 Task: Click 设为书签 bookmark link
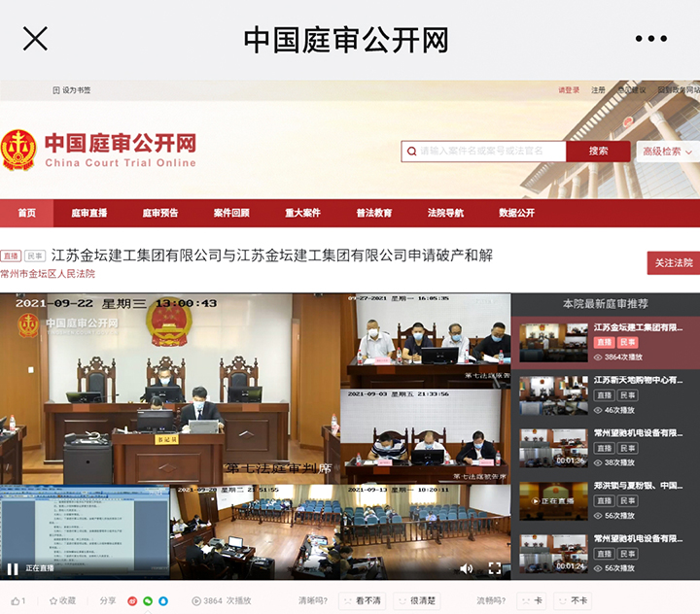coord(71,90)
